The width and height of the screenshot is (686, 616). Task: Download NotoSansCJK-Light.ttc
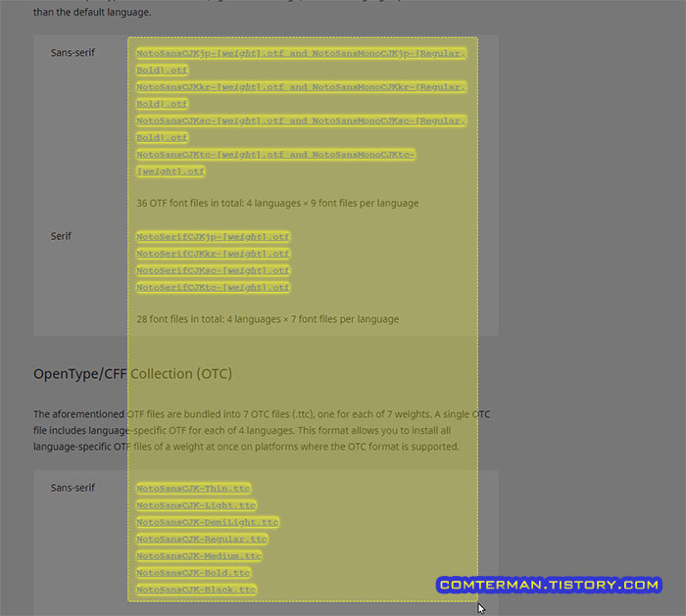point(196,505)
